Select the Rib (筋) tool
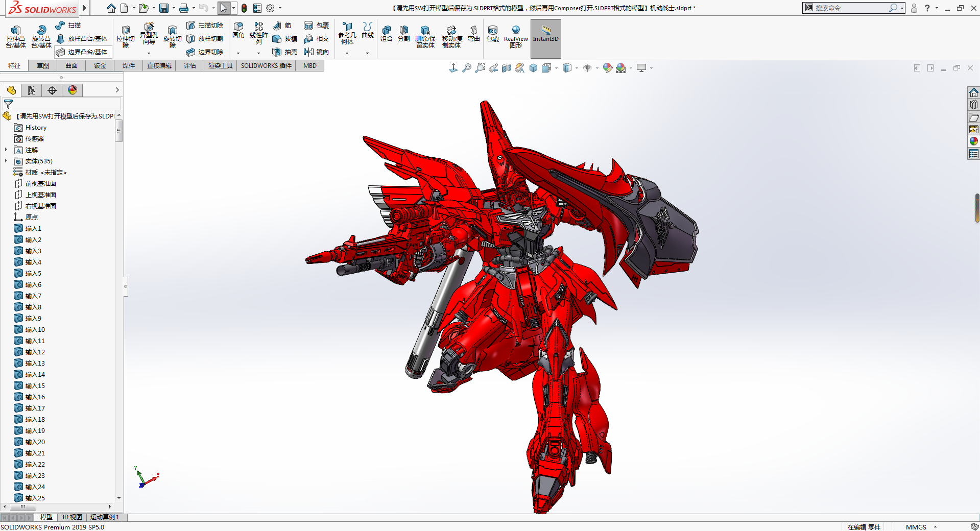This screenshot has width=980, height=531. tap(282, 26)
